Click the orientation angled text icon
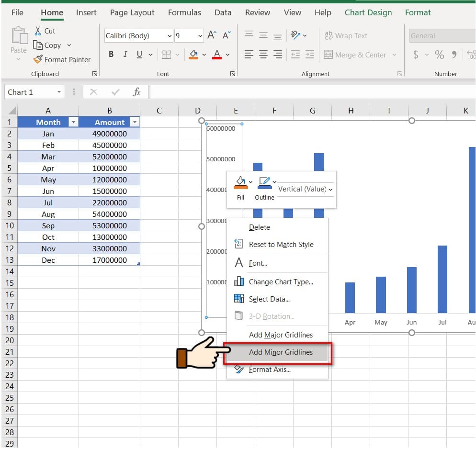Viewport: 476px width, 449px height. click(x=295, y=35)
